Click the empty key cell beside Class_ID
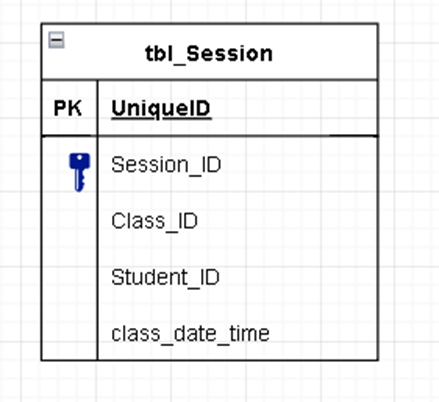The width and height of the screenshot is (439, 402). 69,221
